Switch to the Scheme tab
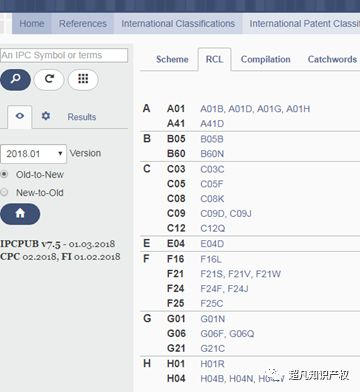This screenshot has height=392, width=360. pos(172,59)
